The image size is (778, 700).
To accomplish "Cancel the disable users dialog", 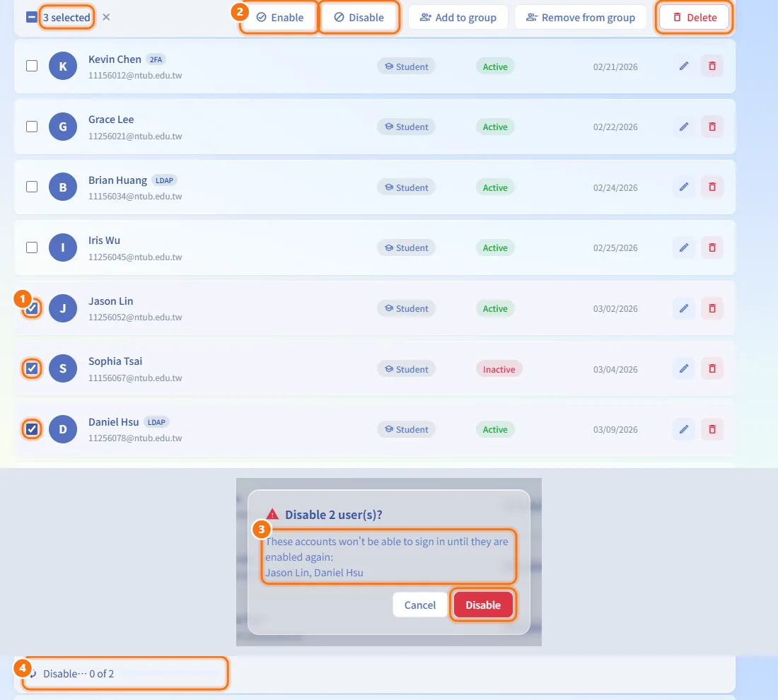I will click(x=419, y=605).
